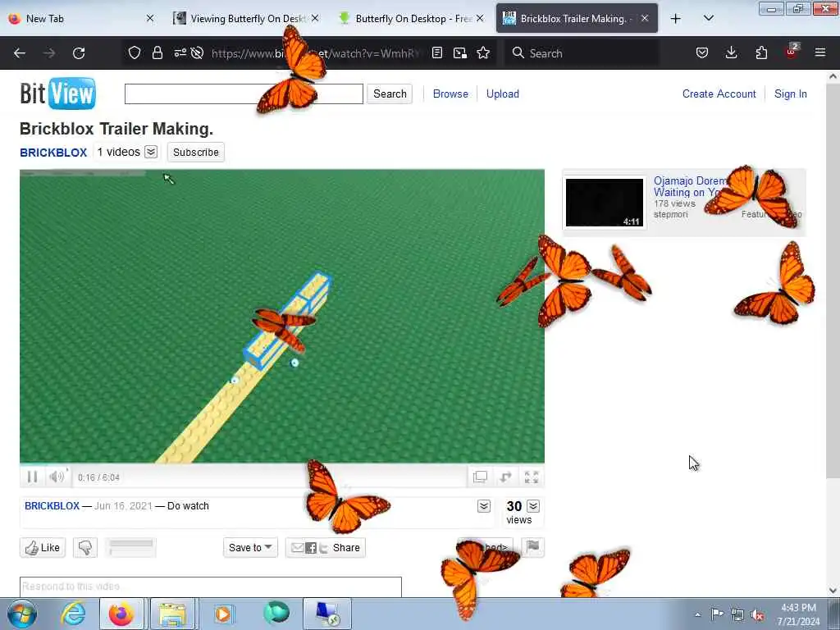
Task: Click the taskbar clock showing 4:43 PM
Action: [799, 614]
